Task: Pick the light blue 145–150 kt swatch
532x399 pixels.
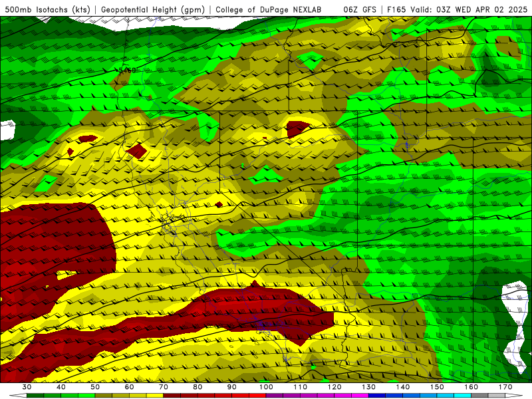Action: pyautogui.click(x=428, y=396)
